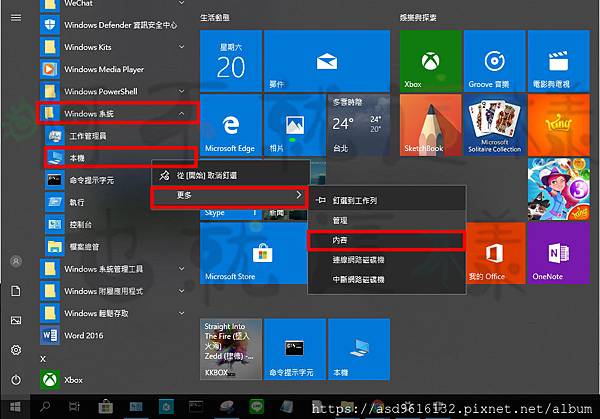600x419 pixels.
Task: Choose 內容 (Properties) in submenu
Action: [386, 240]
